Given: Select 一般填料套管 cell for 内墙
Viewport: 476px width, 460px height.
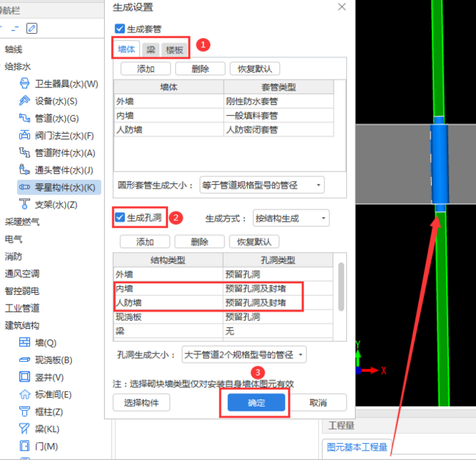Looking at the screenshot, I should (x=279, y=115).
